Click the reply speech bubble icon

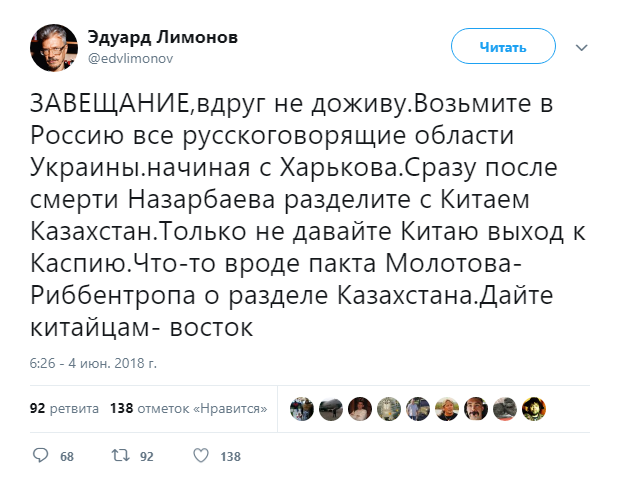pyautogui.click(x=40, y=456)
